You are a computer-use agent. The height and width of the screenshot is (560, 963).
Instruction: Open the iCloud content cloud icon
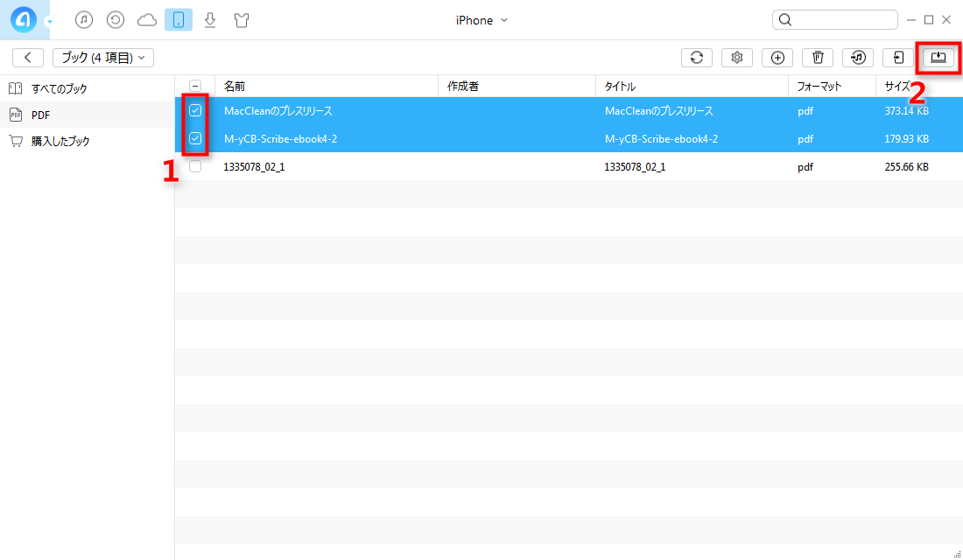click(147, 20)
